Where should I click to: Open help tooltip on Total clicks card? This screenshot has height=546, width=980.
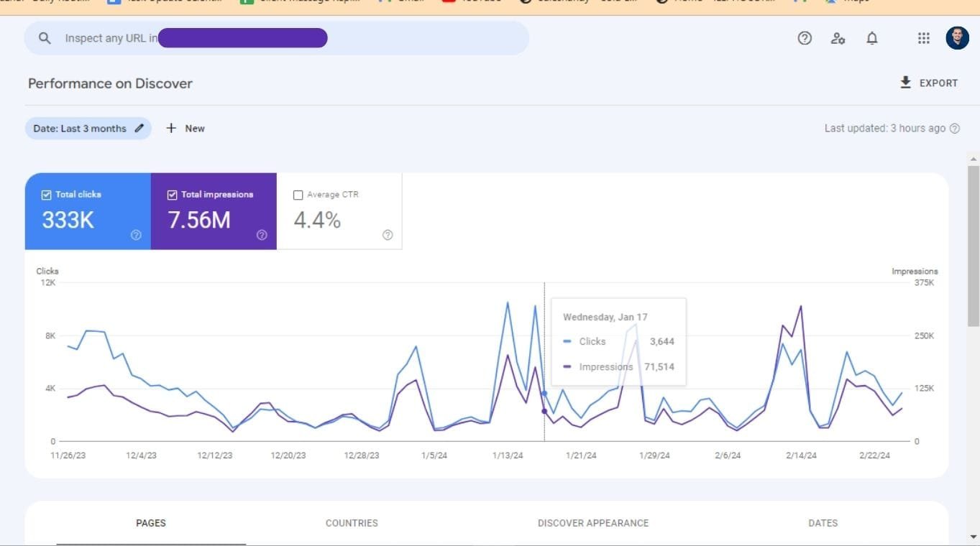click(x=136, y=233)
